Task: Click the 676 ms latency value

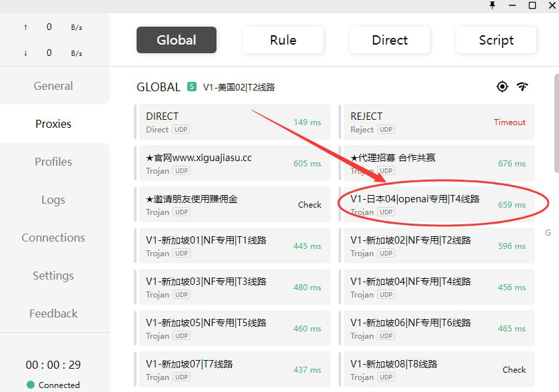Action: pos(512,164)
